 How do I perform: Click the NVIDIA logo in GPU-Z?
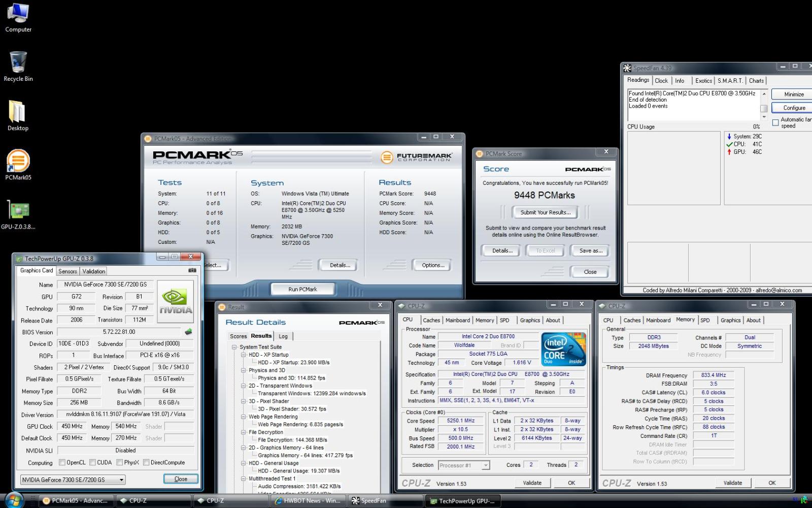pyautogui.click(x=176, y=301)
